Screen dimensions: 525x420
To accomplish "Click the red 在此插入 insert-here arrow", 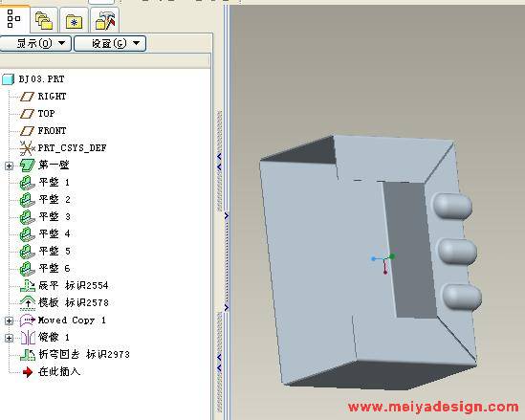I will 28,372.
